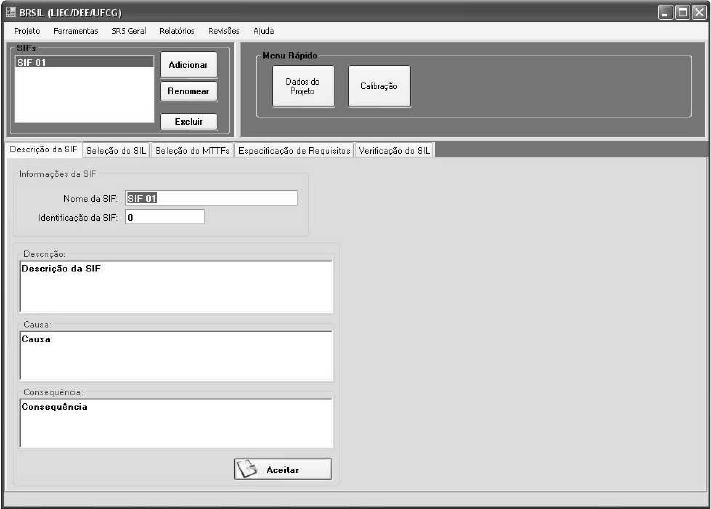This screenshot has width=711, height=509.
Task: Click the Nome da SIF text field
Action: point(211,198)
